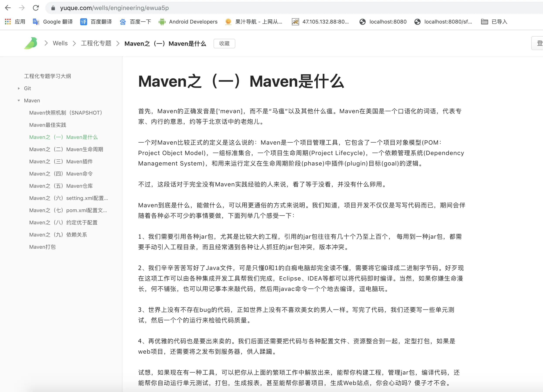
Task: Go to 工程化专题 breadcrumb link
Action: coord(96,43)
